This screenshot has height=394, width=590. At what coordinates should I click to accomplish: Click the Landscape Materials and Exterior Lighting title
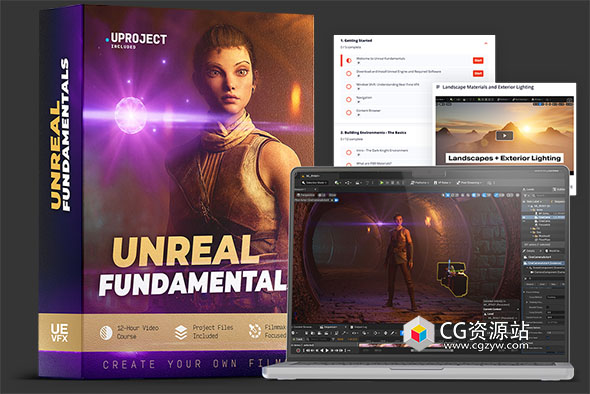tap(488, 87)
